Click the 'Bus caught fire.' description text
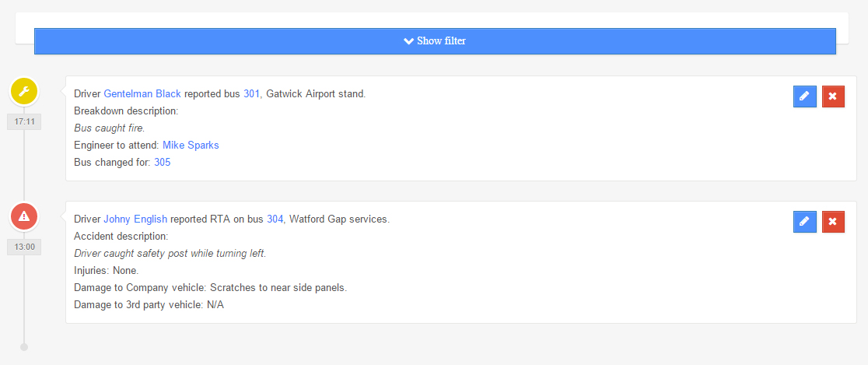 pos(110,128)
